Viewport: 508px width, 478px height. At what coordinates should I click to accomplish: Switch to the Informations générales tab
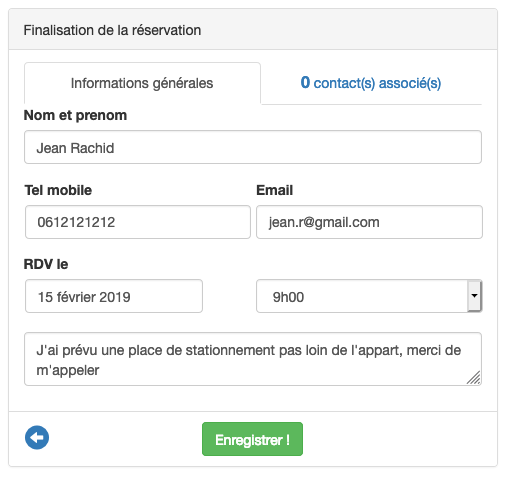tap(142, 83)
